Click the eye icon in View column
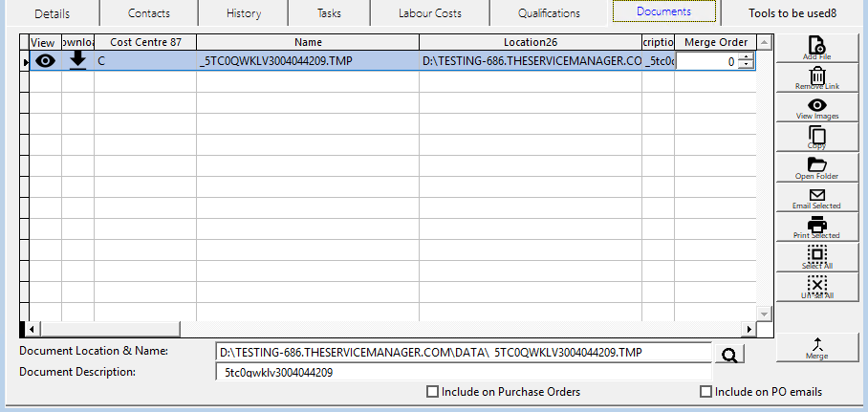Screen dimensions: 868x412 [x=45, y=60]
